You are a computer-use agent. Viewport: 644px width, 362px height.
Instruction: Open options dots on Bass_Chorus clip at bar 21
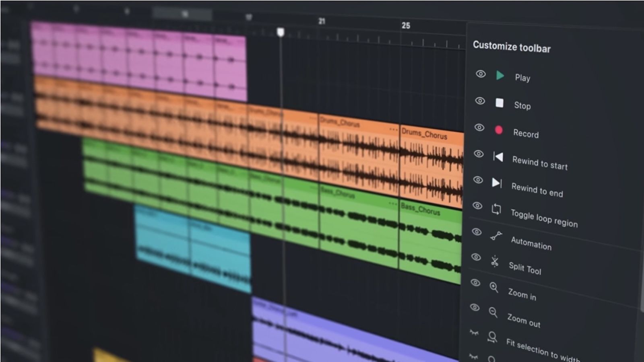tap(393, 204)
